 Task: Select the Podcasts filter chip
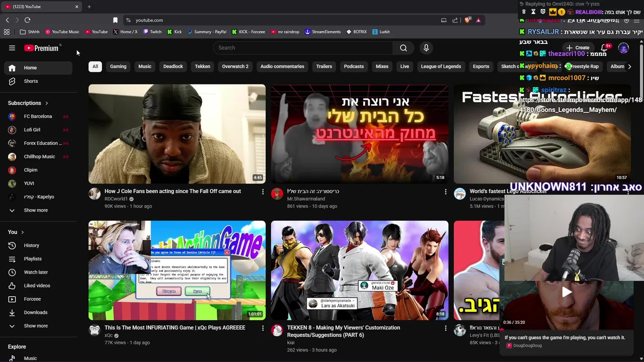click(x=354, y=66)
